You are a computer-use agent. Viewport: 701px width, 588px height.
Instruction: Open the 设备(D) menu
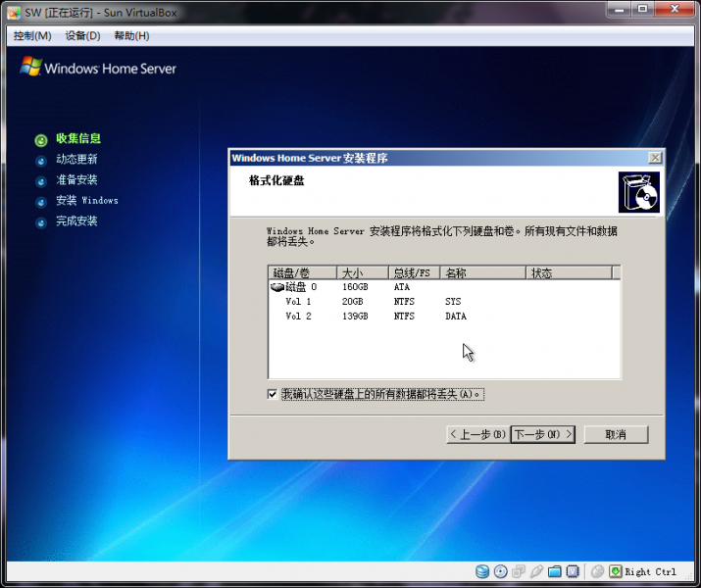[82, 35]
